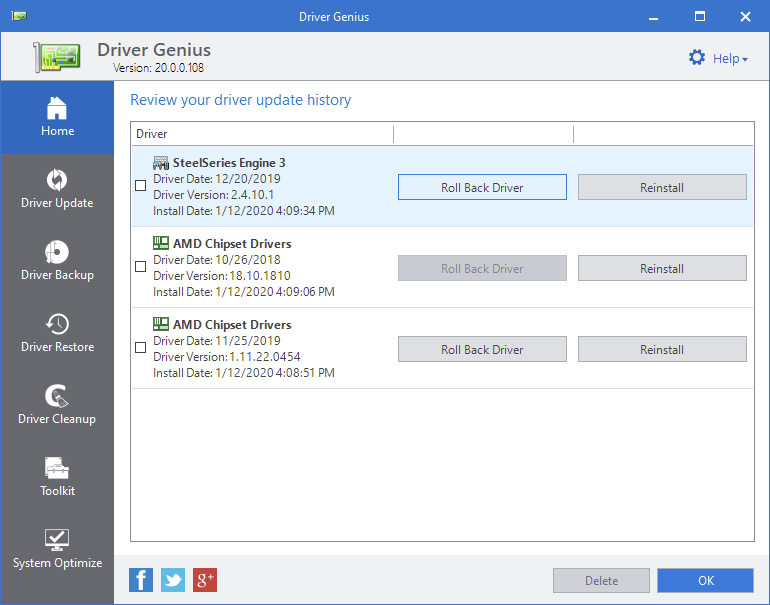Minimize the Driver Genius window
This screenshot has height=605, width=770.
coord(653,17)
